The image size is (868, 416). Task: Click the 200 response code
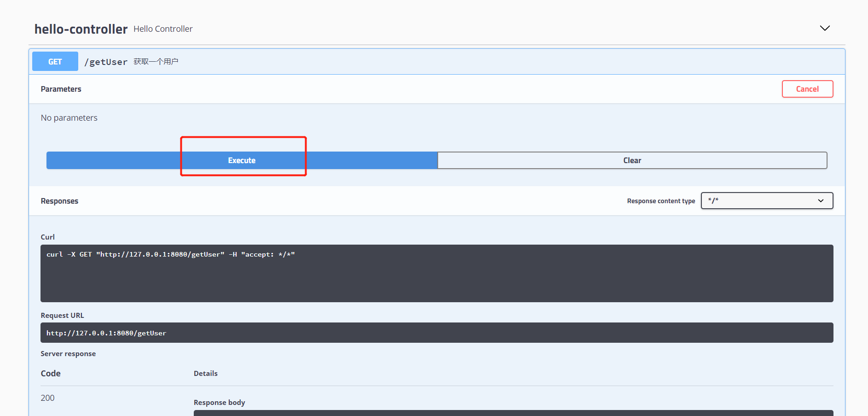(x=47, y=398)
